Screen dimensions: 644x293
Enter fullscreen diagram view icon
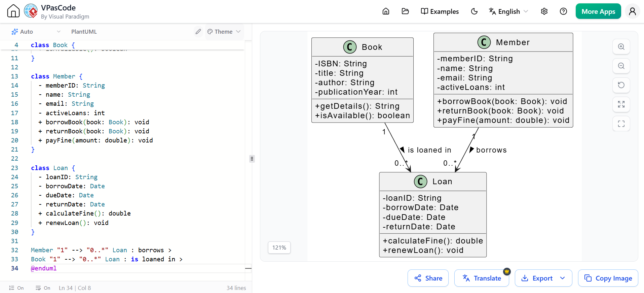point(621,124)
